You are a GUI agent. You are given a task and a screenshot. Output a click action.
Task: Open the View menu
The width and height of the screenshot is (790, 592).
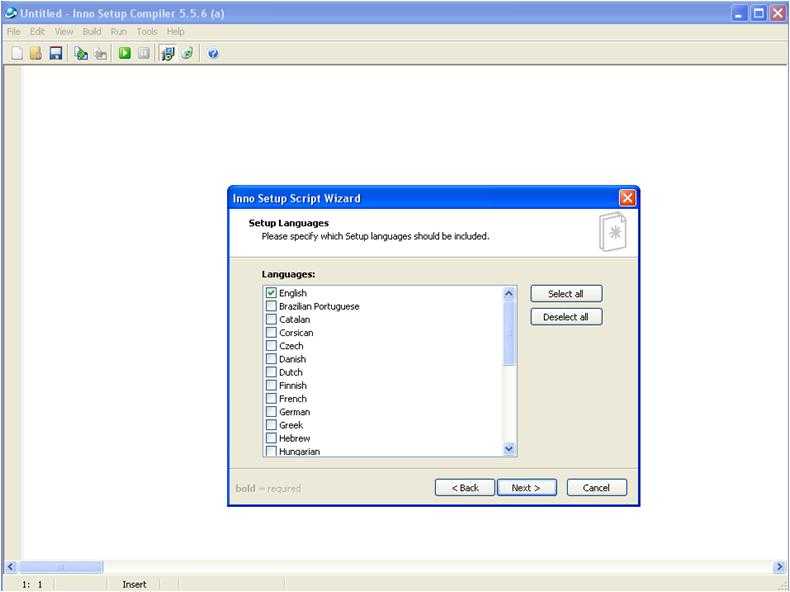(x=64, y=32)
